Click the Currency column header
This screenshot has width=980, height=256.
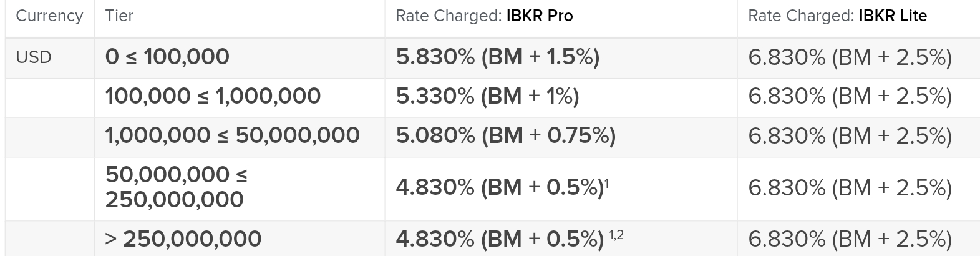(x=49, y=16)
